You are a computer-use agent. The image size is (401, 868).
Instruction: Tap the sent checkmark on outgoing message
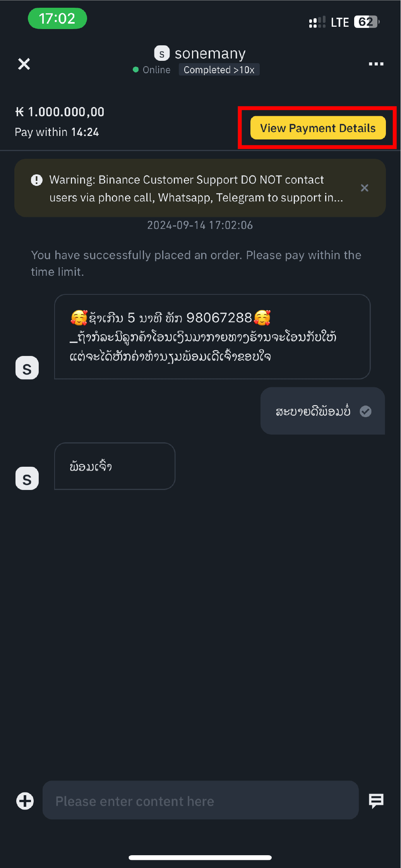tap(365, 411)
